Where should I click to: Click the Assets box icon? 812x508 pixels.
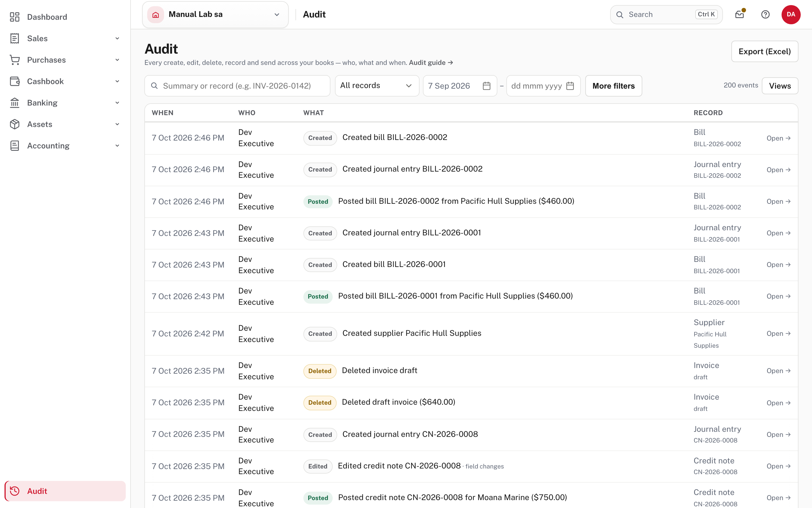click(x=14, y=124)
